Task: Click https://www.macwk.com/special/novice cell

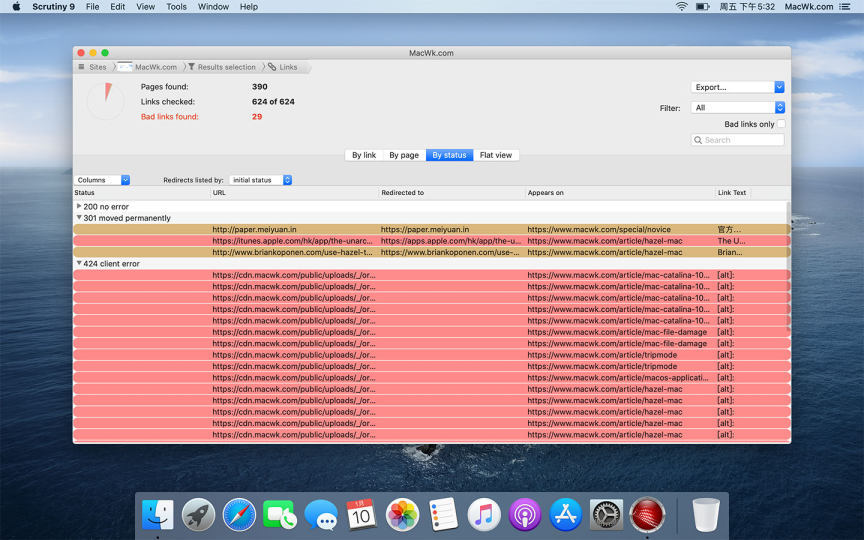Action: click(x=599, y=229)
